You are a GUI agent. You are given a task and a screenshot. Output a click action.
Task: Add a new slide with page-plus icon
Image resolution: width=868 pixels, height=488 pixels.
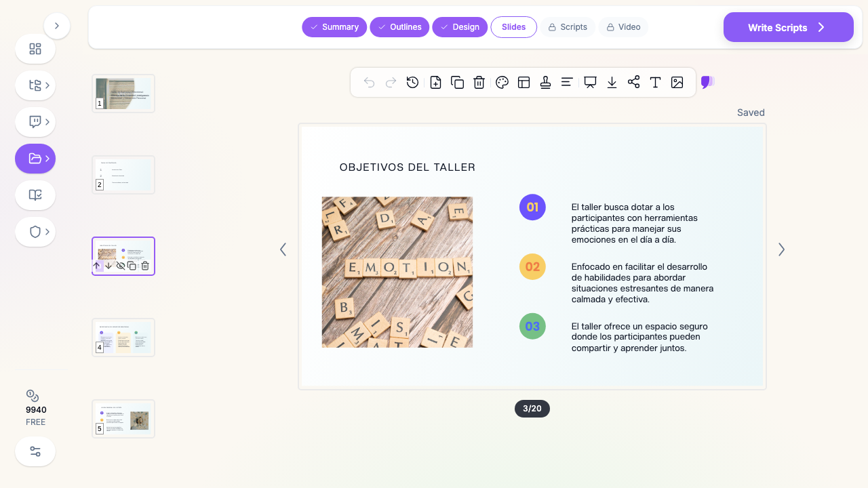click(x=435, y=83)
